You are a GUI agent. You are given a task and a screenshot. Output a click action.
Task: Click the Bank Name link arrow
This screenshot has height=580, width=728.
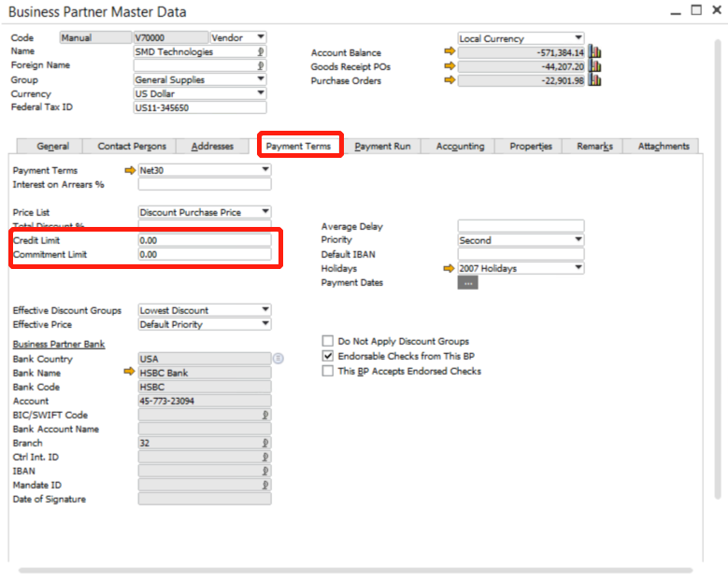[129, 371]
